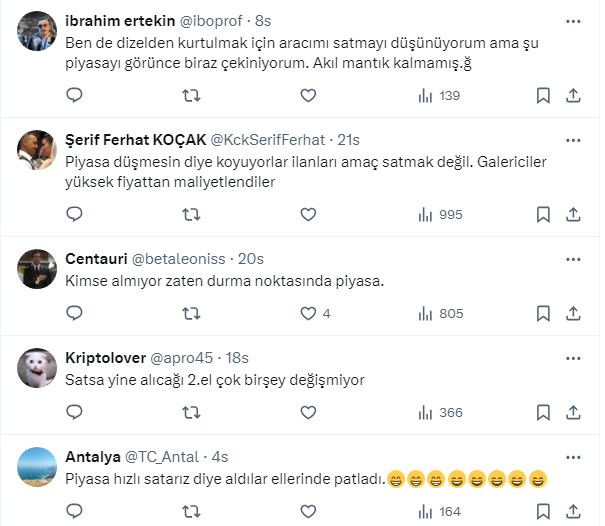Screen dimensions: 605x526
Task: Expand more options on Kriptolover's tweet
Action: pos(573,357)
